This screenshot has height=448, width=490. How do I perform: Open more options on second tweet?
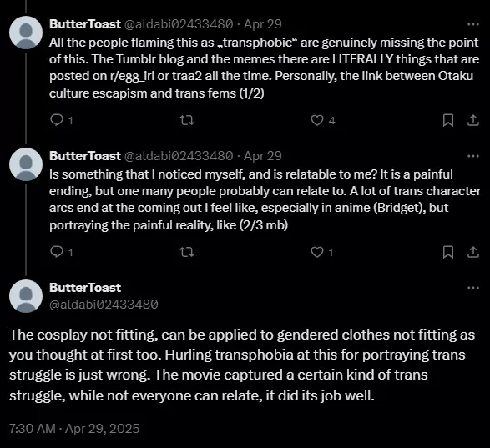coord(473,156)
